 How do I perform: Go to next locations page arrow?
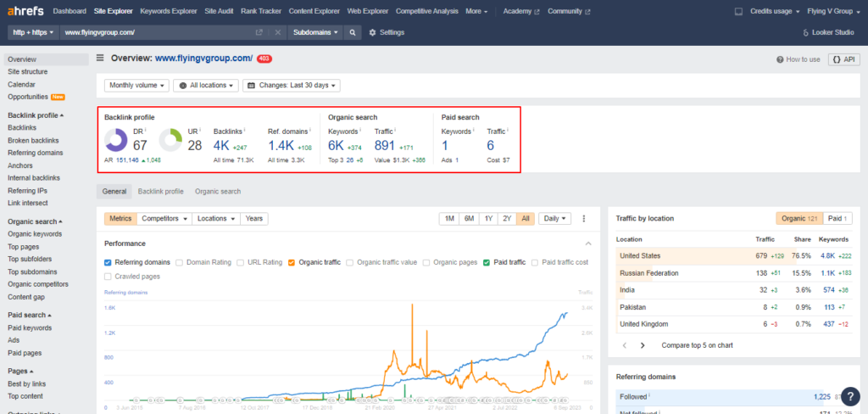pos(643,345)
